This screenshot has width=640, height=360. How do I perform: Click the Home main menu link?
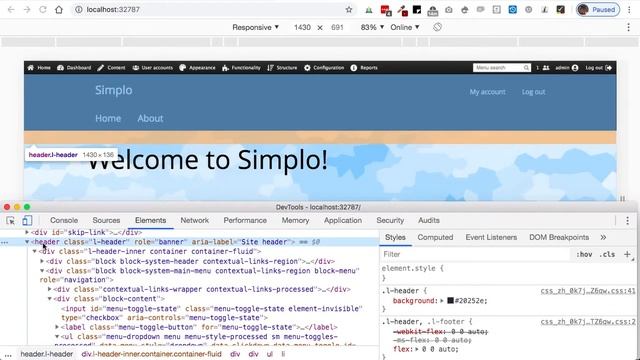(108, 118)
